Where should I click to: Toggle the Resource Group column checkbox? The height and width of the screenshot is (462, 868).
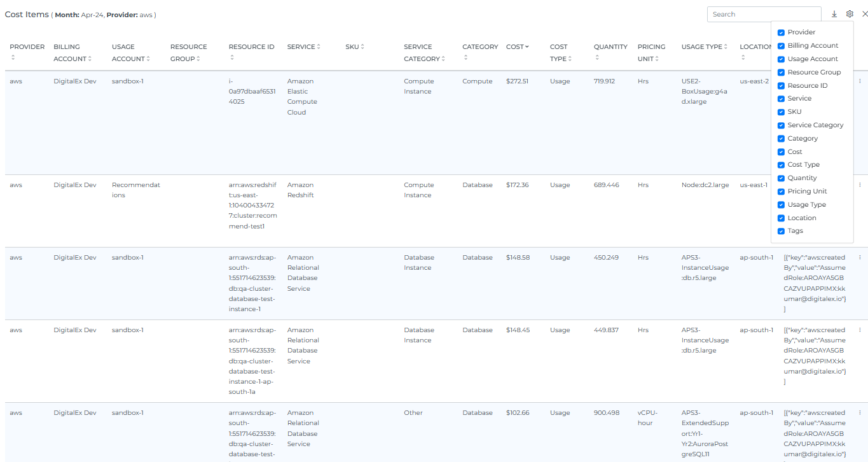click(x=781, y=73)
